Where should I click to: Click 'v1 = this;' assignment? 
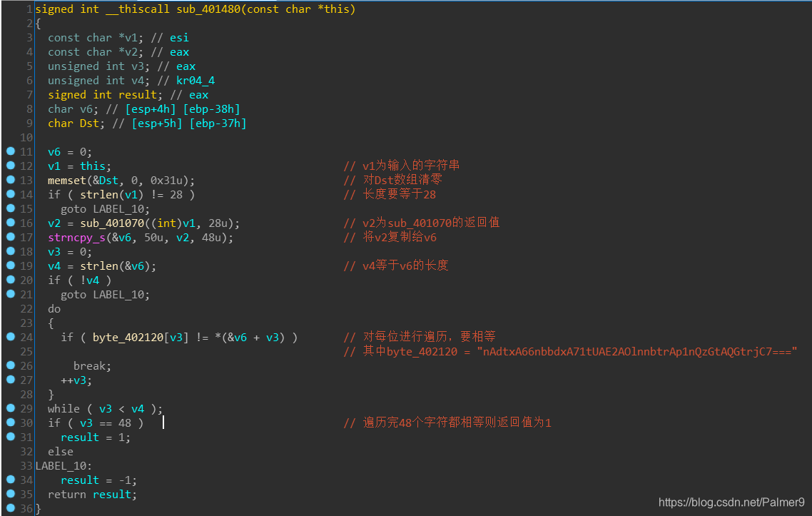79,166
